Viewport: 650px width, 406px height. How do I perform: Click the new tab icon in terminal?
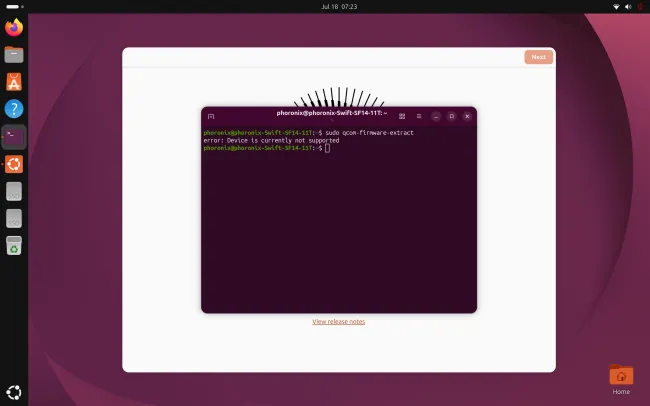click(x=211, y=117)
